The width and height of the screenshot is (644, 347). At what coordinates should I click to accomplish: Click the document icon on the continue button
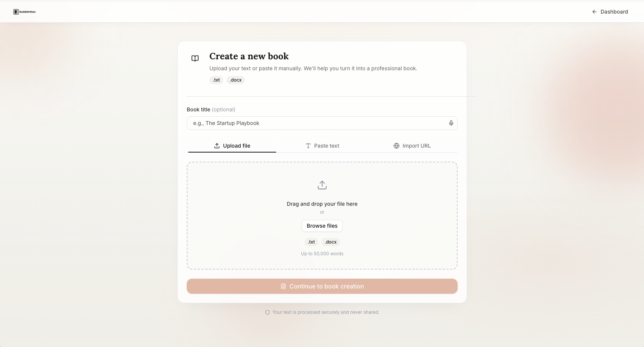(283, 286)
